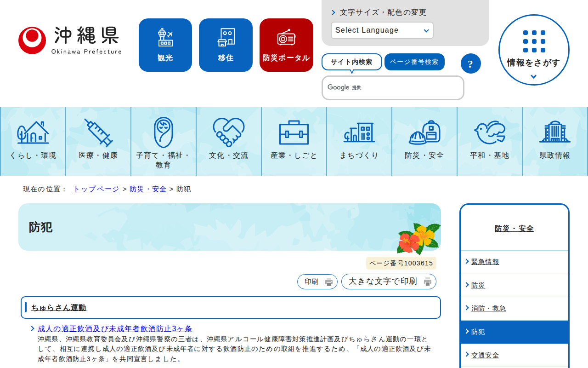Viewport: 588px width, 368px height.
Task: Open the 文化・交流 handshake heart category
Action: click(229, 142)
